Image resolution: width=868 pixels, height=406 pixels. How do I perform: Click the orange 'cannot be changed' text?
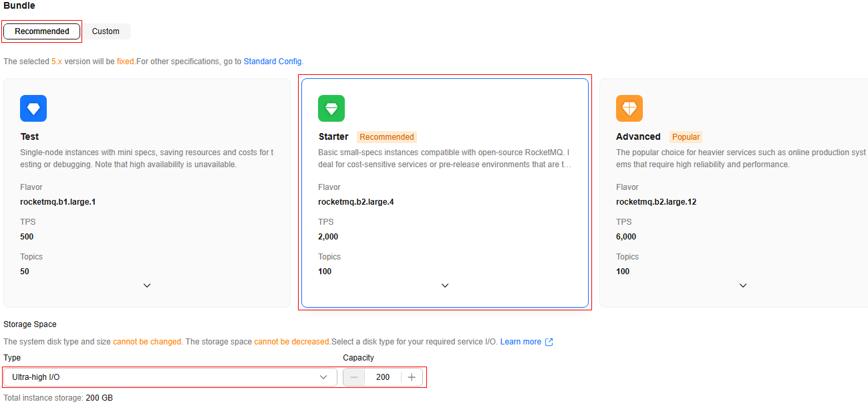147,342
